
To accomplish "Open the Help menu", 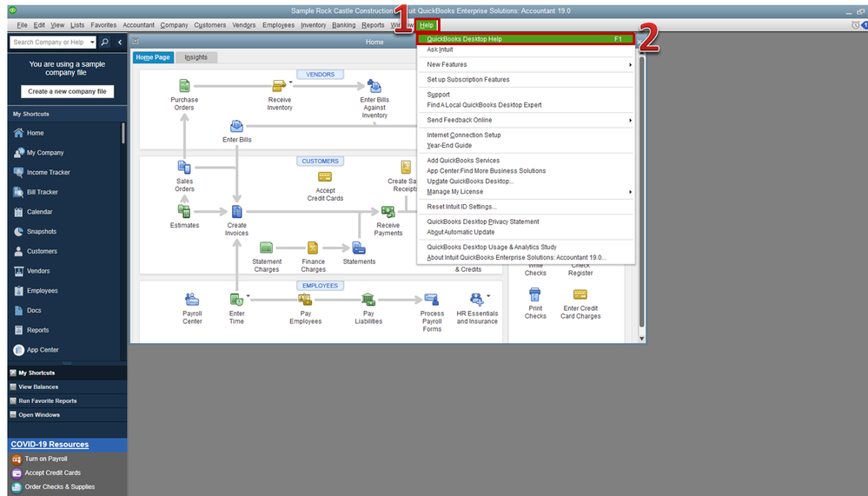I will (427, 25).
